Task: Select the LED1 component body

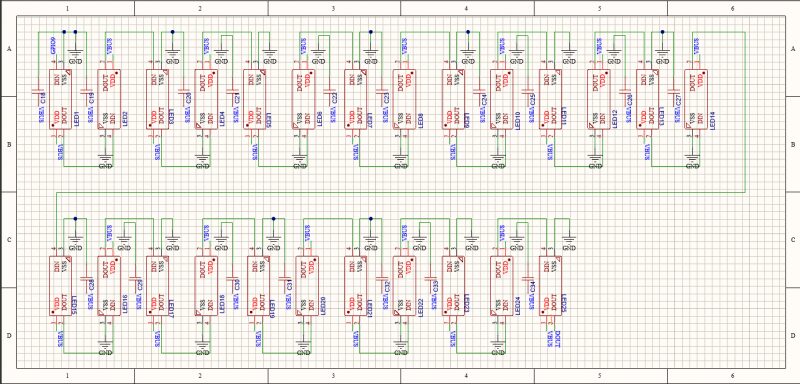Action: 61,99
